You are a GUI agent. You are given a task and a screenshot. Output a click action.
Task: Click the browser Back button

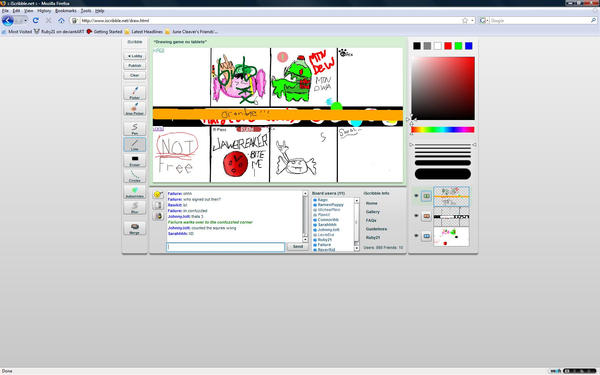pos(8,20)
